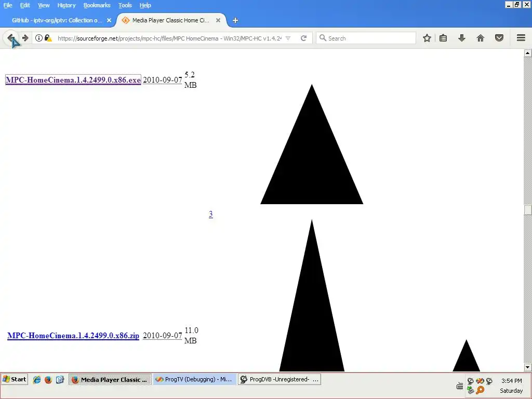Open the Bookmarks menu
Viewport: 532px width, 399px height.
97,5
